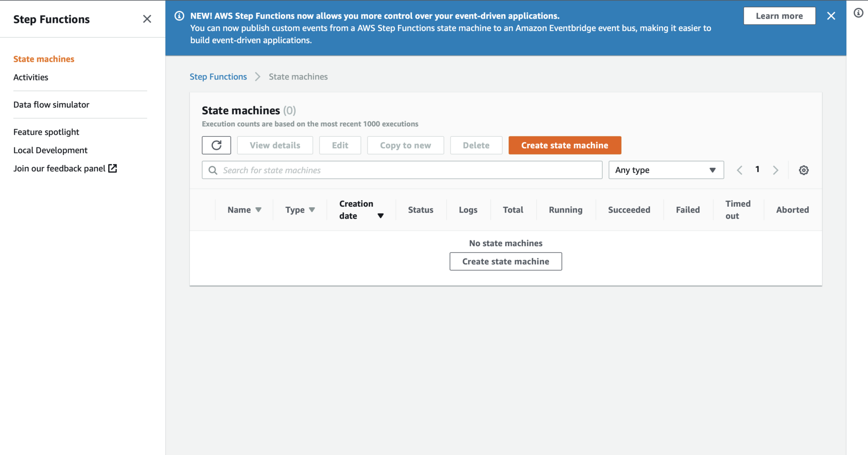The image size is (868, 455).
Task: Dismiss the NEW announcement banner
Action: 831,16
